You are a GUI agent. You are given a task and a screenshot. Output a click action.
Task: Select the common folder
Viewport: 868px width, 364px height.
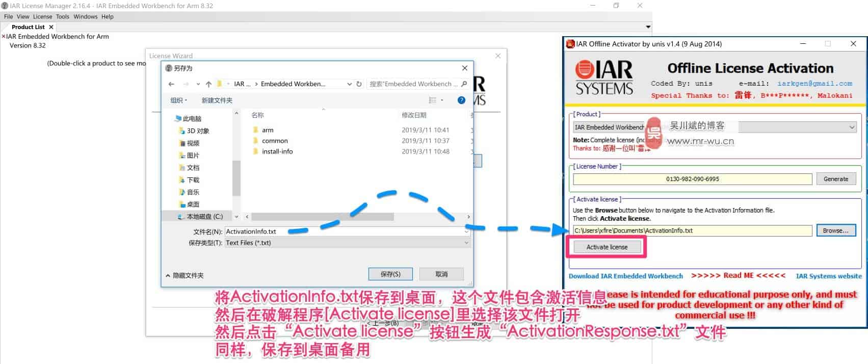point(270,141)
